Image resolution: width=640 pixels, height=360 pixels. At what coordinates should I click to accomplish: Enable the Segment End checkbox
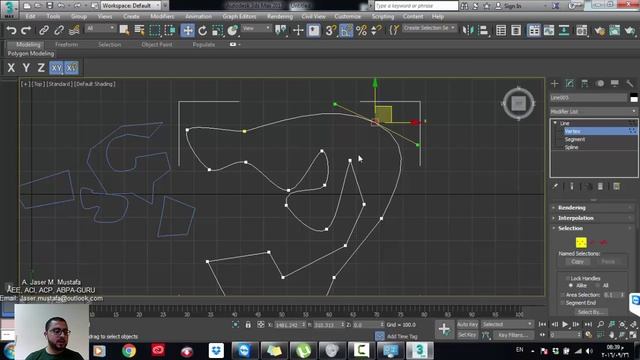563,302
